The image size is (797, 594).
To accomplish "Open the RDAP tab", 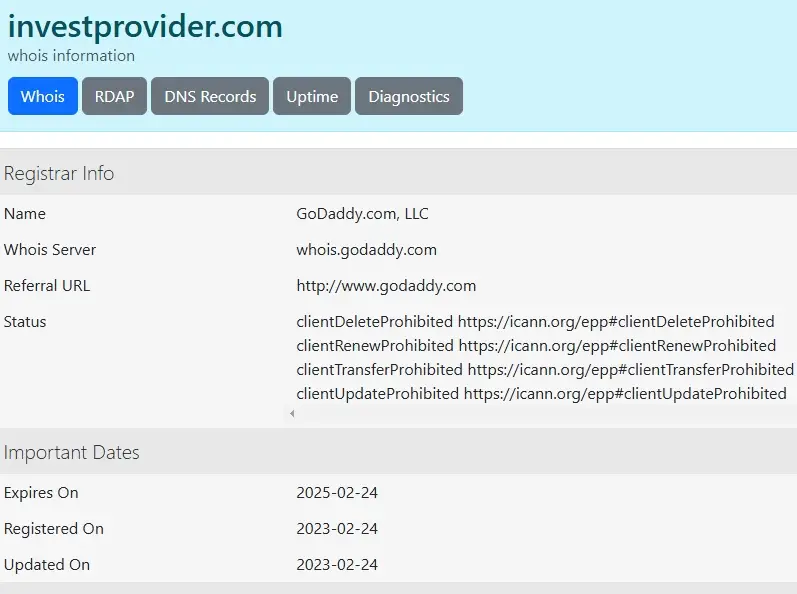I will click(x=115, y=96).
